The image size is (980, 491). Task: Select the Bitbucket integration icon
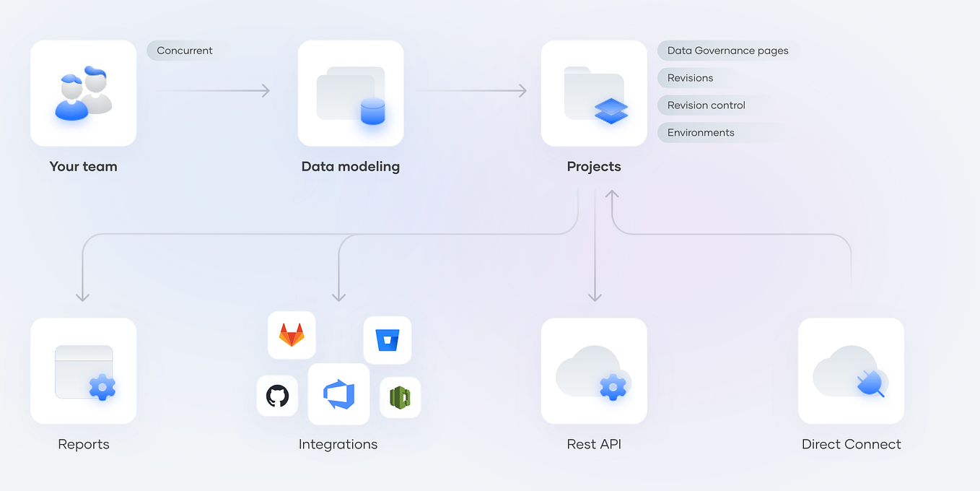388,340
